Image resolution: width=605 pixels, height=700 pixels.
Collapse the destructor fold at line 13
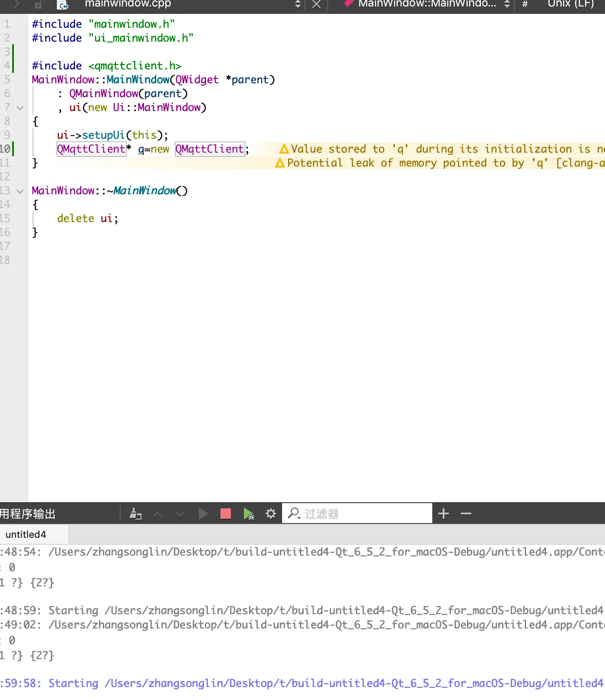[x=20, y=191]
